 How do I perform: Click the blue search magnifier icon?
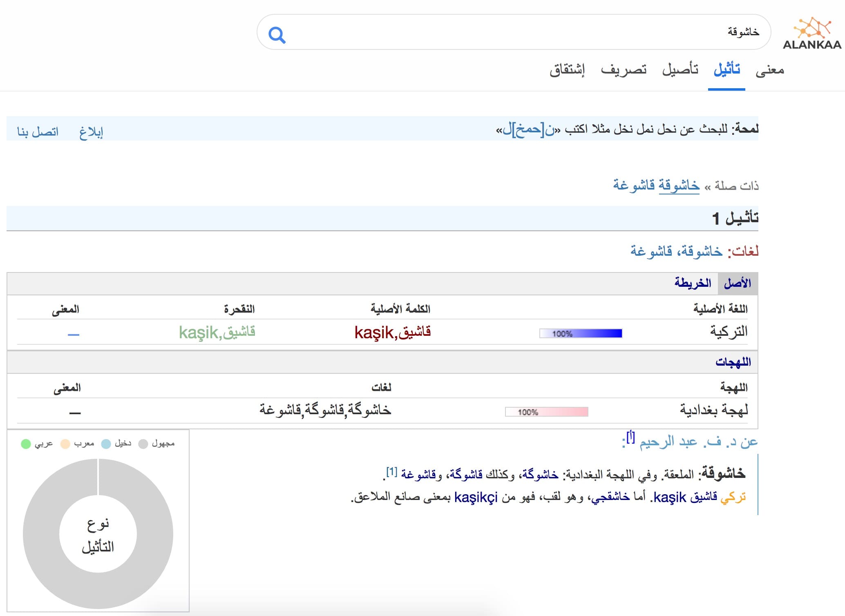(277, 35)
